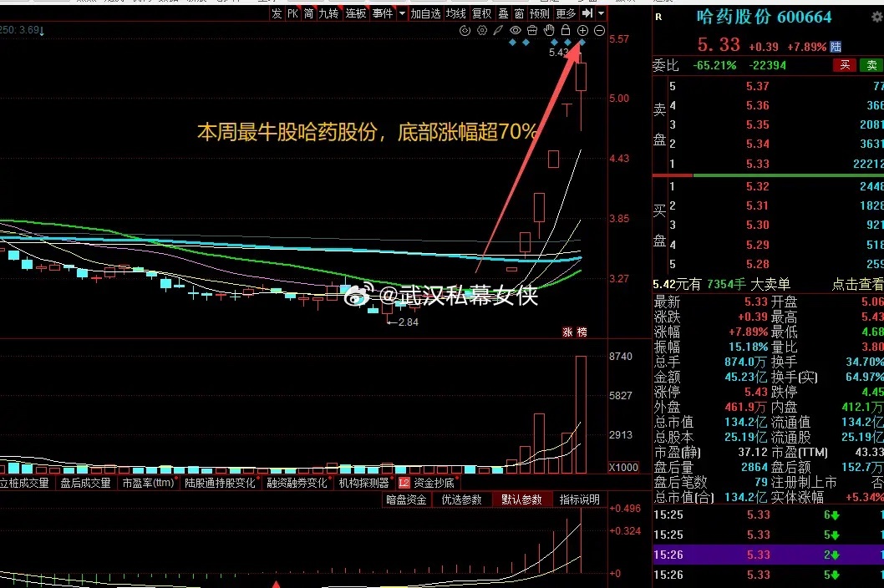Screen dimensions: 884x588
Task: Switch to the 盘后成交量 tab
Action: click(86, 483)
